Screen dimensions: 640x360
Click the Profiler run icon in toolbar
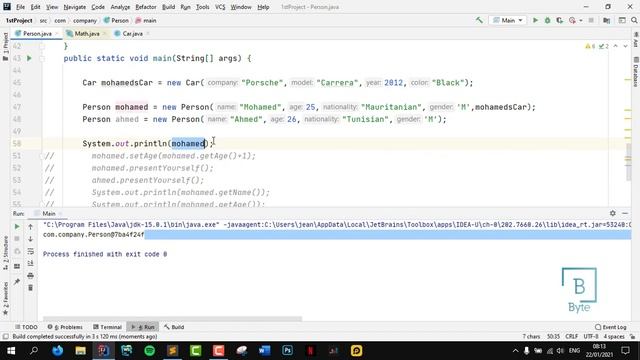click(x=572, y=20)
